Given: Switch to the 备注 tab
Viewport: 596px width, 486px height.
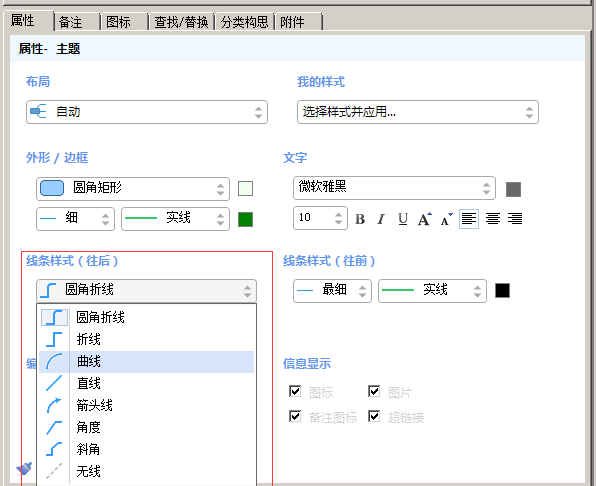Looking at the screenshot, I should coord(77,22).
